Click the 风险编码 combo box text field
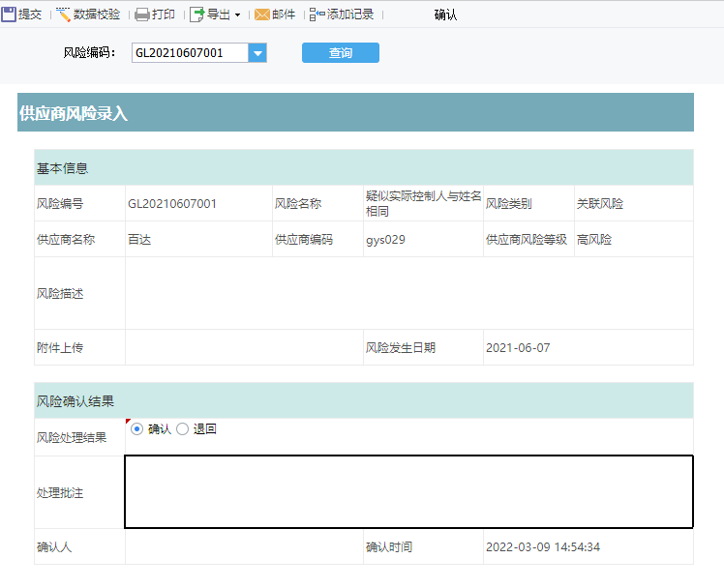The image size is (724, 588). 190,53
